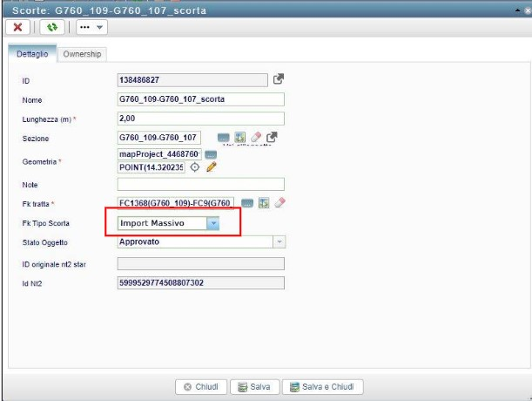Click the locate crosshair icon for Geometria
Viewport: 532px width, 401px height.
pyautogui.click(x=195, y=167)
